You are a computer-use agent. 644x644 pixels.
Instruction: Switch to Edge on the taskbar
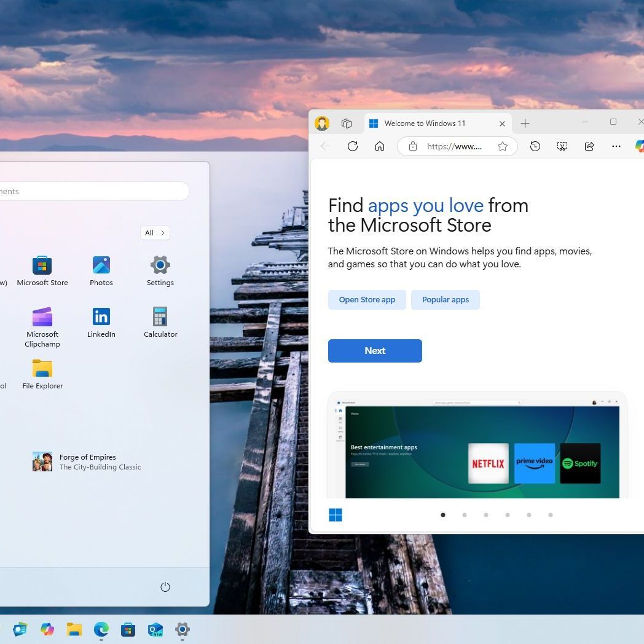coord(101,629)
